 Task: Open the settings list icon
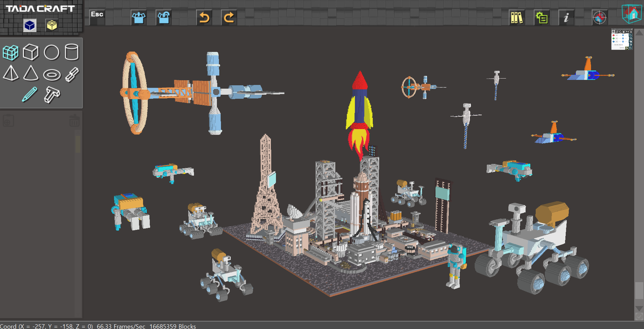pos(541,18)
